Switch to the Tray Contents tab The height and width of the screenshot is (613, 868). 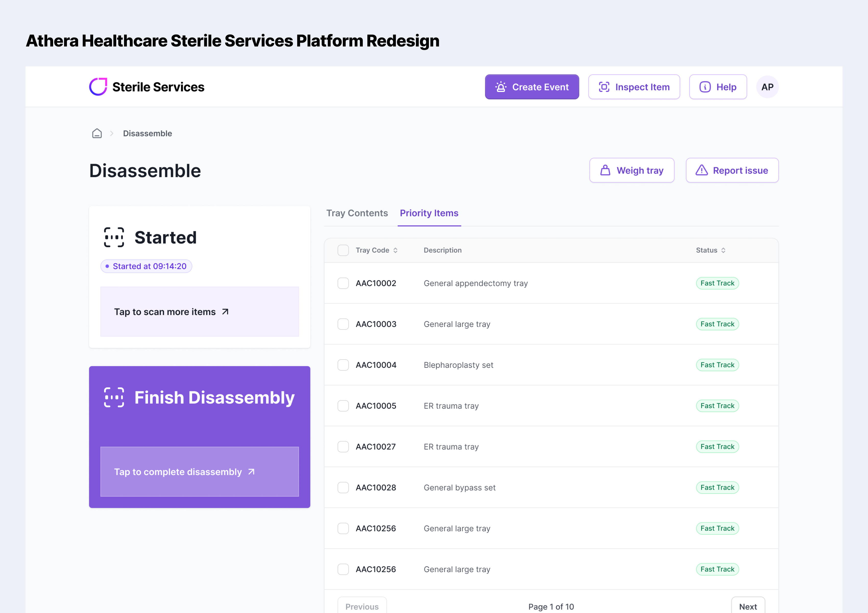[x=357, y=213]
